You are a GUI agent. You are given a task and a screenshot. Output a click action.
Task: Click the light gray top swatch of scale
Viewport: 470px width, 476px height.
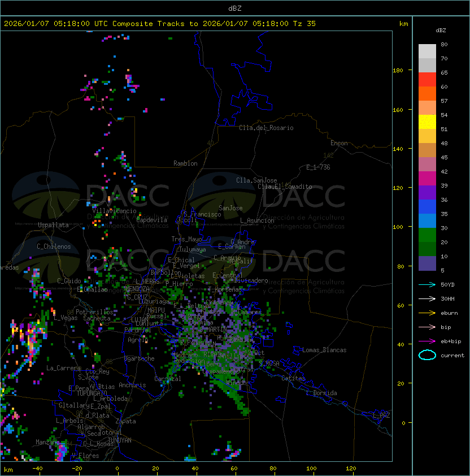427,51
